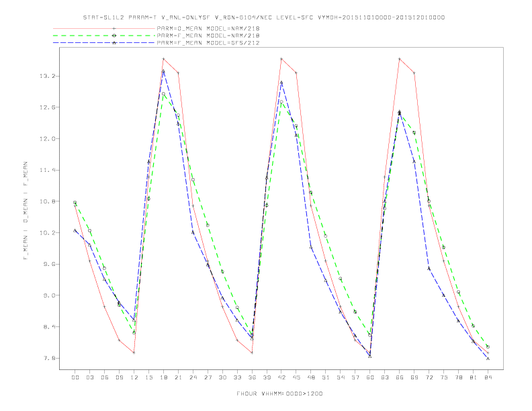Click x-axis tick label 81

click(x=474, y=377)
